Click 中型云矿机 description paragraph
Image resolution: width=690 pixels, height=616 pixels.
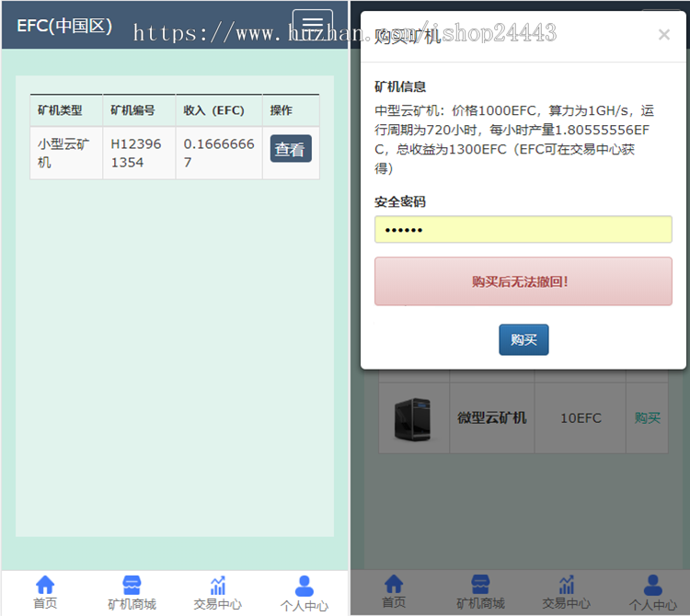[514, 140]
